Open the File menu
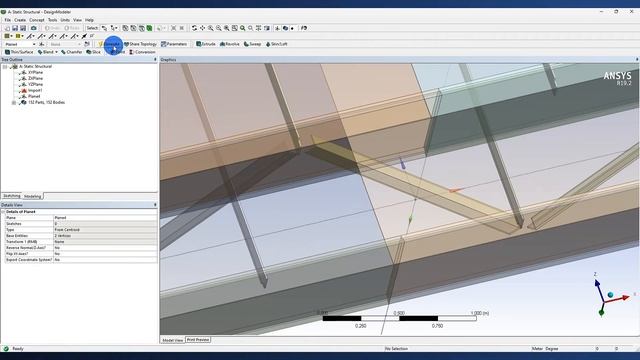 8,20
